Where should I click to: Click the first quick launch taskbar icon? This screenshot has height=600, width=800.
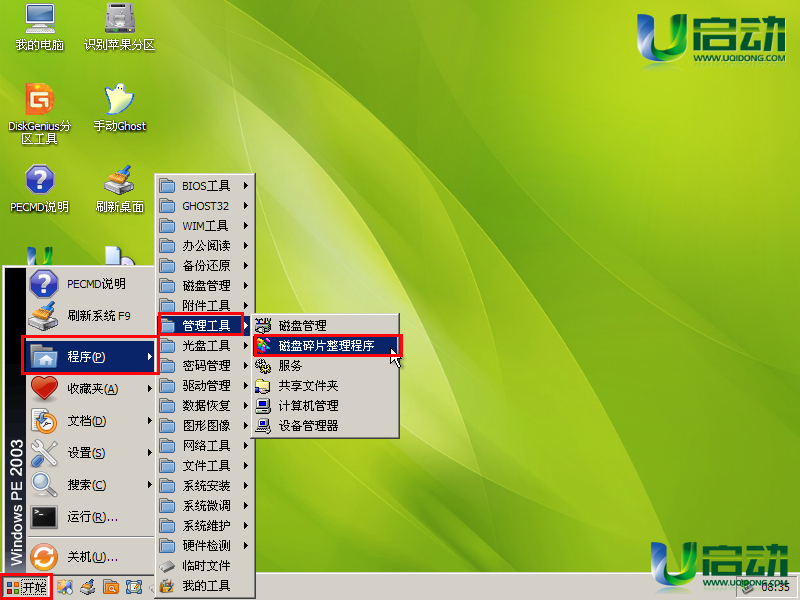point(64,587)
